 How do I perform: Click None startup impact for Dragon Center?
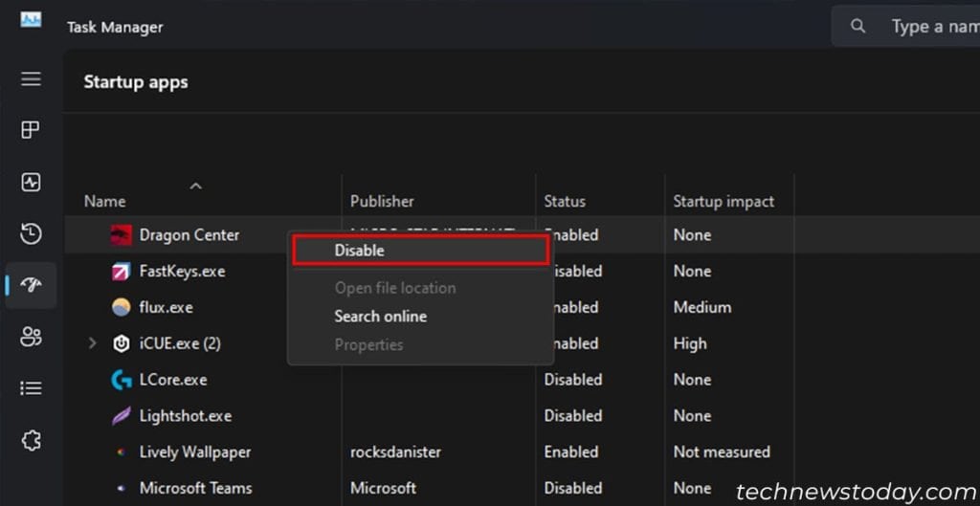(692, 235)
